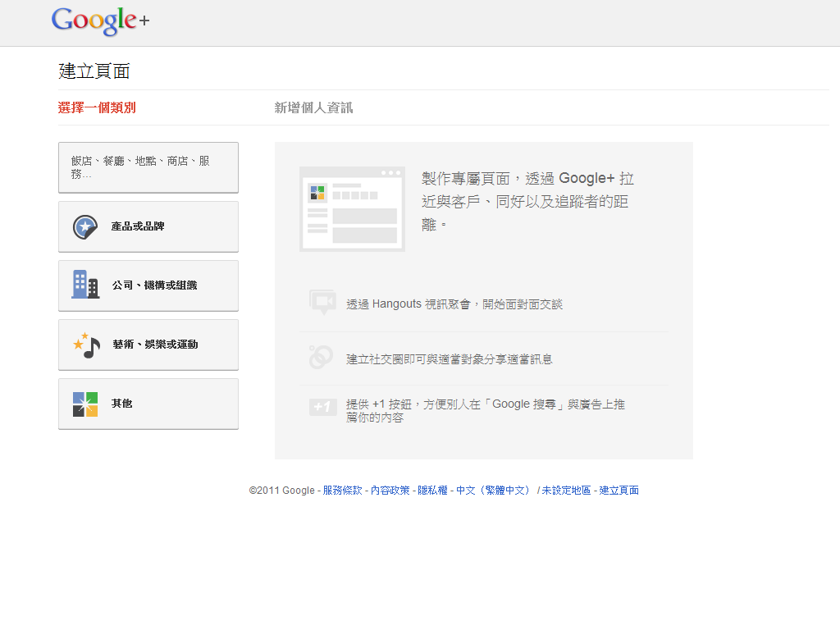This screenshot has height=630, width=840.
Task: Click the 建立頁面 page heading
Action: 94,71
